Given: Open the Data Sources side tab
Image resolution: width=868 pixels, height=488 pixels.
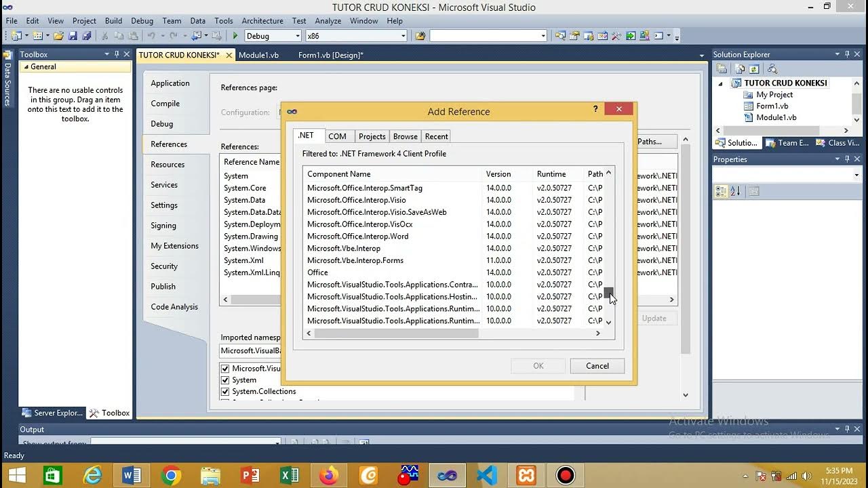Looking at the screenshot, I should coord(7,80).
